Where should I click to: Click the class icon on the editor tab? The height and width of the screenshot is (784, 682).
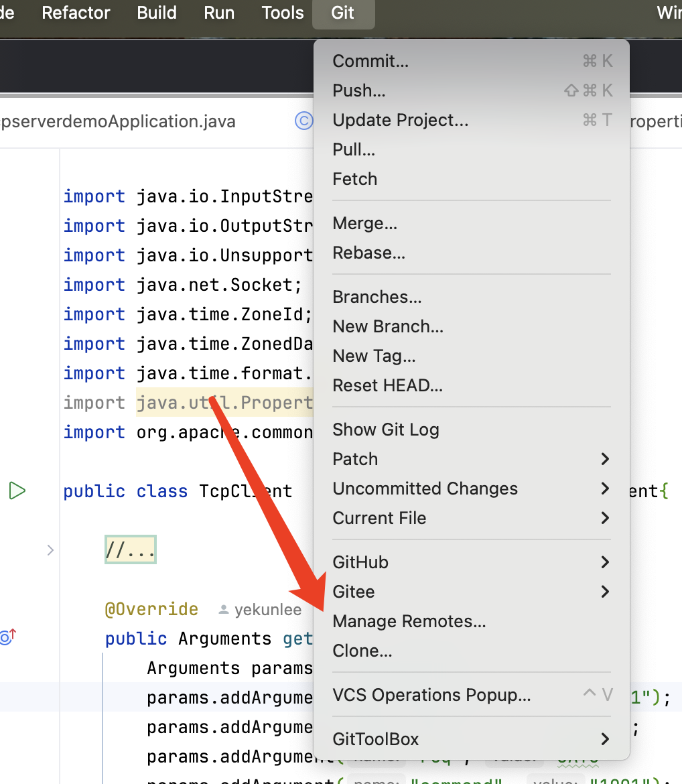click(304, 121)
